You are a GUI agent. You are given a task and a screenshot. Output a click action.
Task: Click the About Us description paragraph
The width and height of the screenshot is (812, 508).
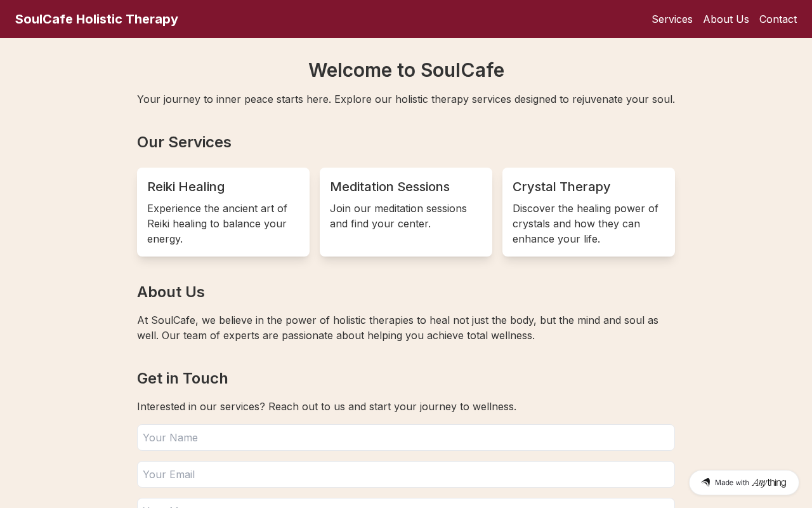(x=398, y=328)
